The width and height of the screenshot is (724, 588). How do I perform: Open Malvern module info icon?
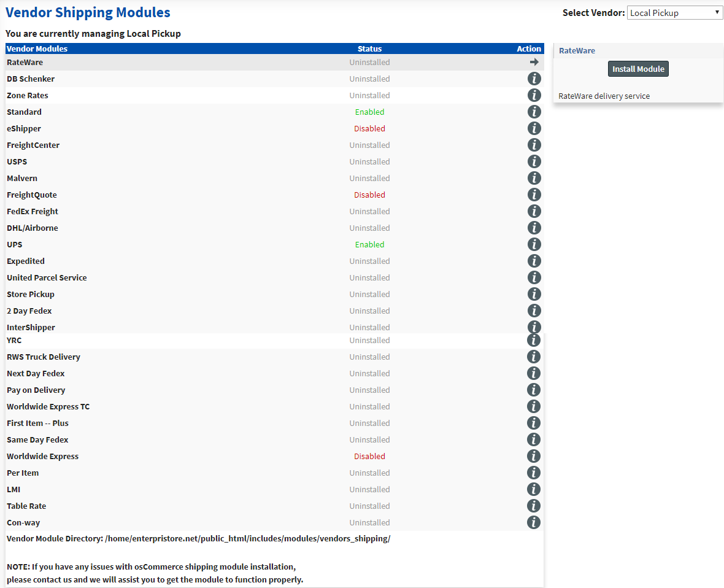point(534,178)
